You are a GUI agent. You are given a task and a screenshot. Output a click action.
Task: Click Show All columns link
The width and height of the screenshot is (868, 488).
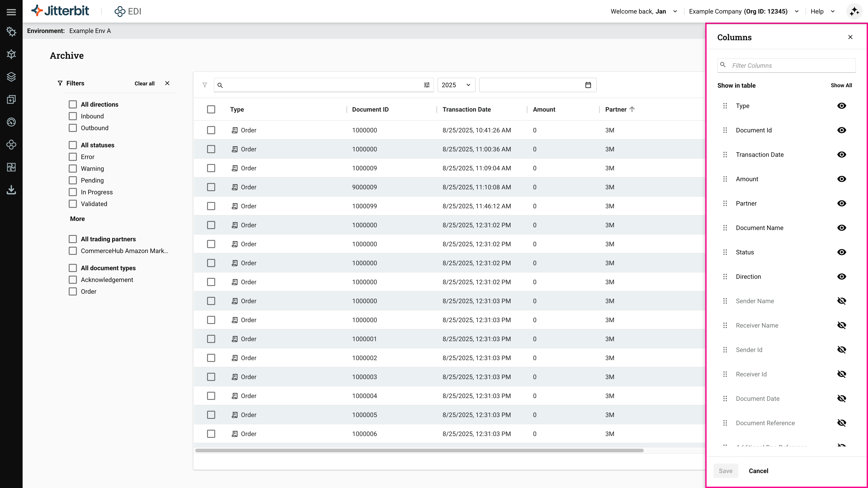click(841, 86)
